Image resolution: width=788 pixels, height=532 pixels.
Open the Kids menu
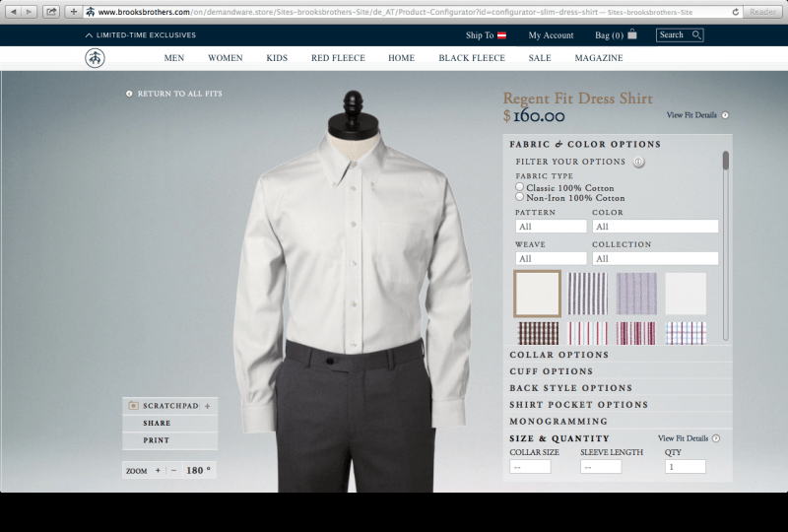[277, 58]
